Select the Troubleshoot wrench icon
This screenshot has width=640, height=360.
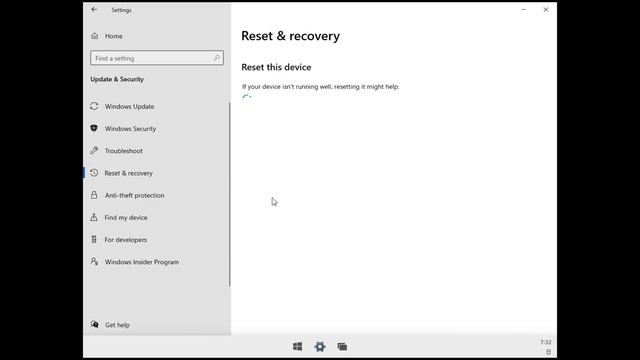pyautogui.click(x=94, y=150)
